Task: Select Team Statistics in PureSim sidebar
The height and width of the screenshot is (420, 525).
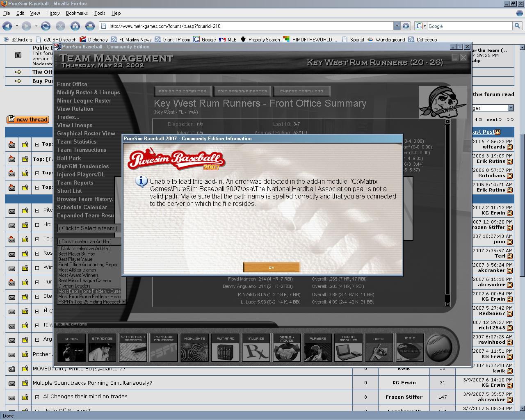Action: point(77,142)
